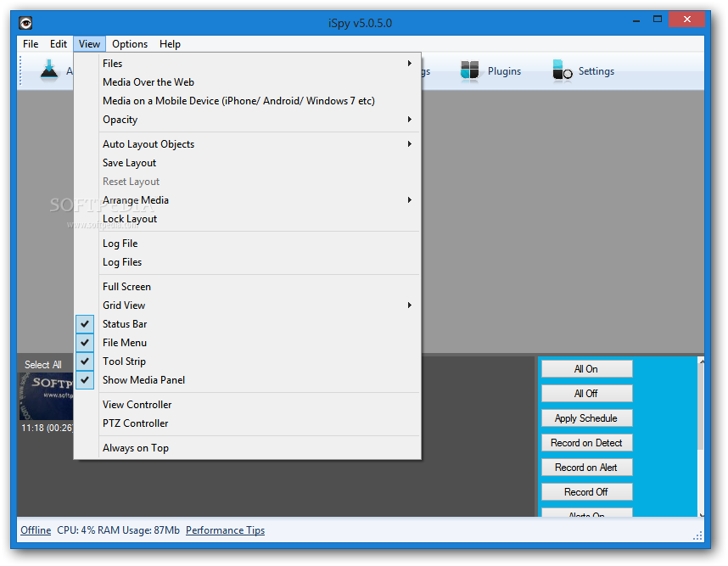Click Record on Detect button

coord(586,443)
